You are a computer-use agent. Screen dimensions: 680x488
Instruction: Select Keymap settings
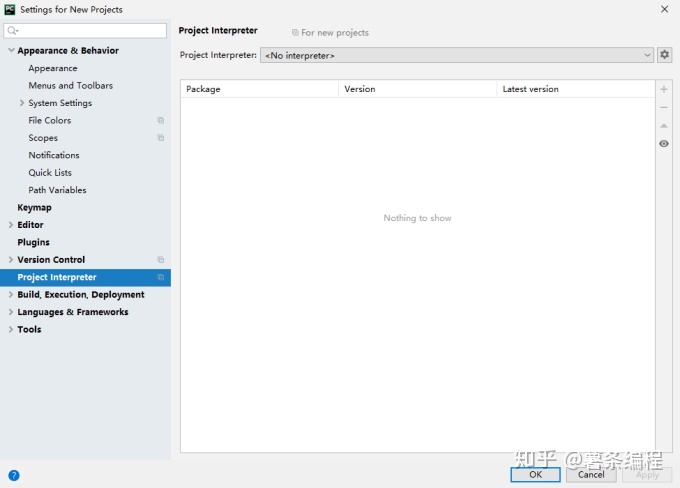click(34, 207)
